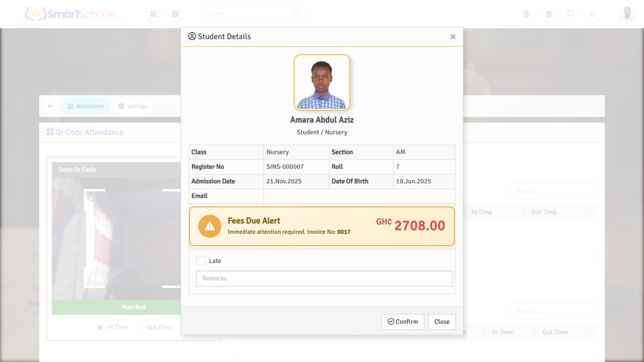Click the "Date Of Birth" label cell
The width and height of the screenshot is (644, 362).
point(361,181)
